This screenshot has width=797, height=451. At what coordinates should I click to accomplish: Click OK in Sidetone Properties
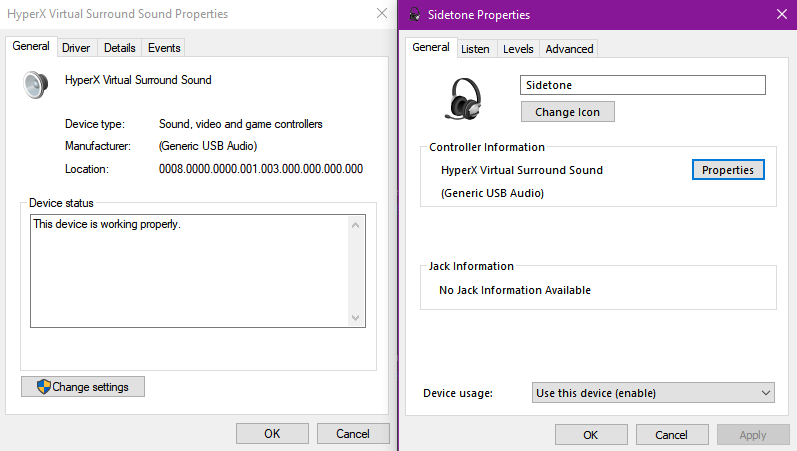click(590, 434)
